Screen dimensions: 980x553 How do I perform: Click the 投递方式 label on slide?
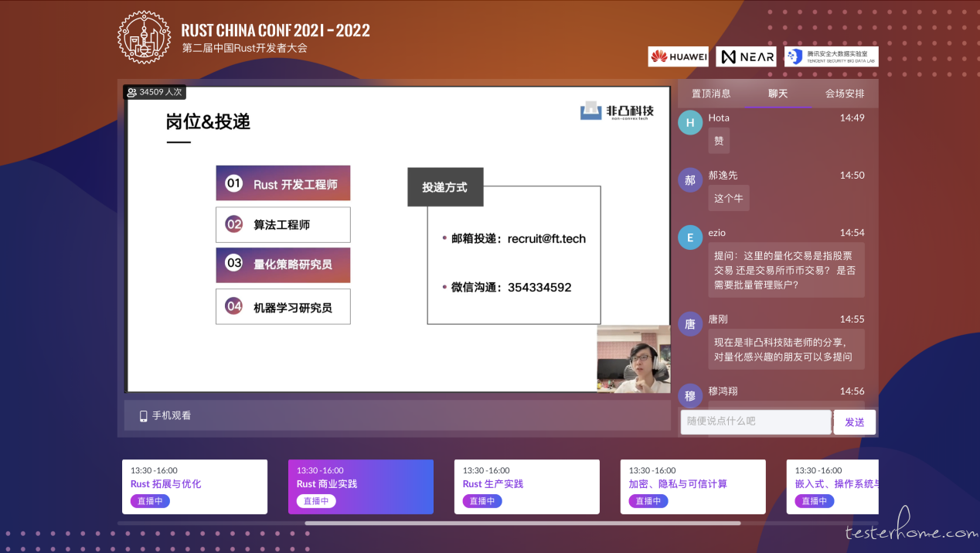[445, 187]
